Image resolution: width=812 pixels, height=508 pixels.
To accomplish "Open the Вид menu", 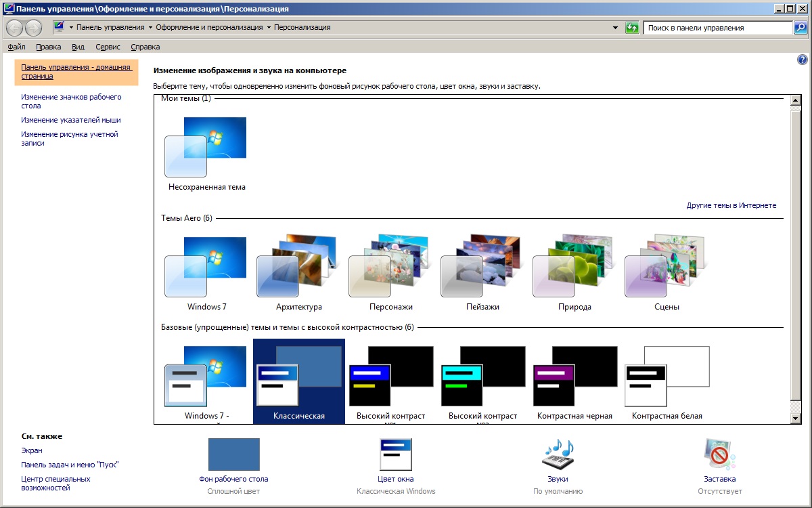I will [x=78, y=47].
